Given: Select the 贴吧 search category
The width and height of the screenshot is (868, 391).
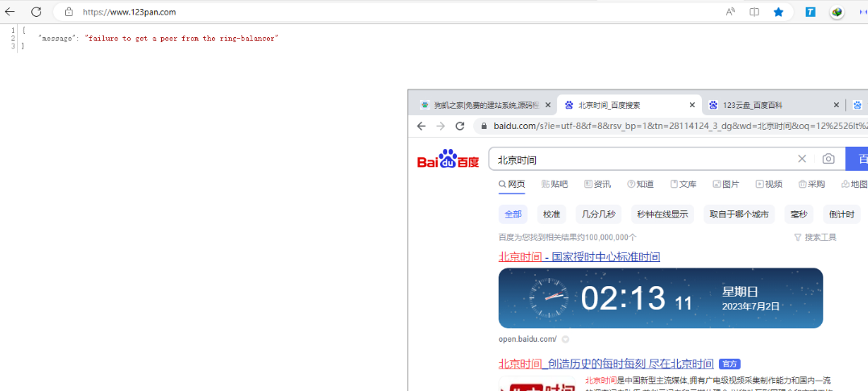Looking at the screenshot, I should click(x=554, y=185).
